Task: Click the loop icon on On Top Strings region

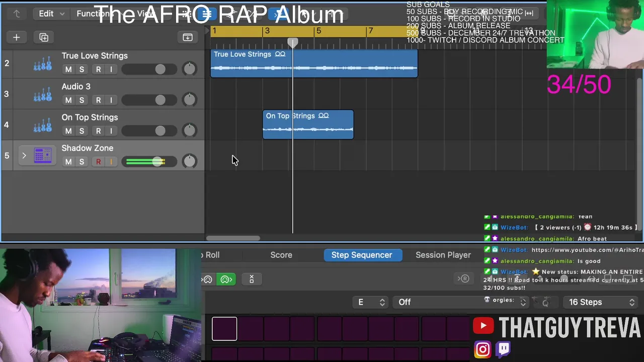Action: (324, 116)
